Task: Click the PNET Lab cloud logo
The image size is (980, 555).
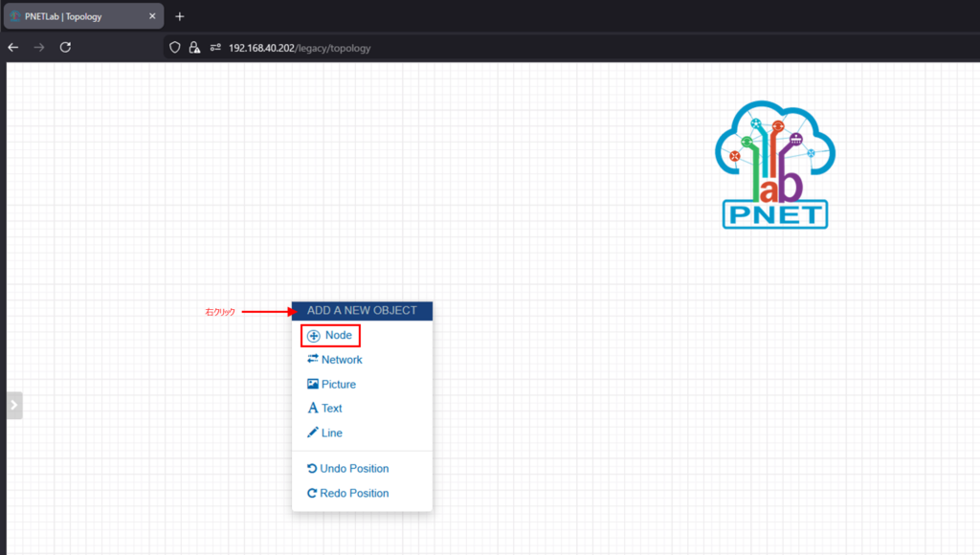Action: tap(774, 167)
